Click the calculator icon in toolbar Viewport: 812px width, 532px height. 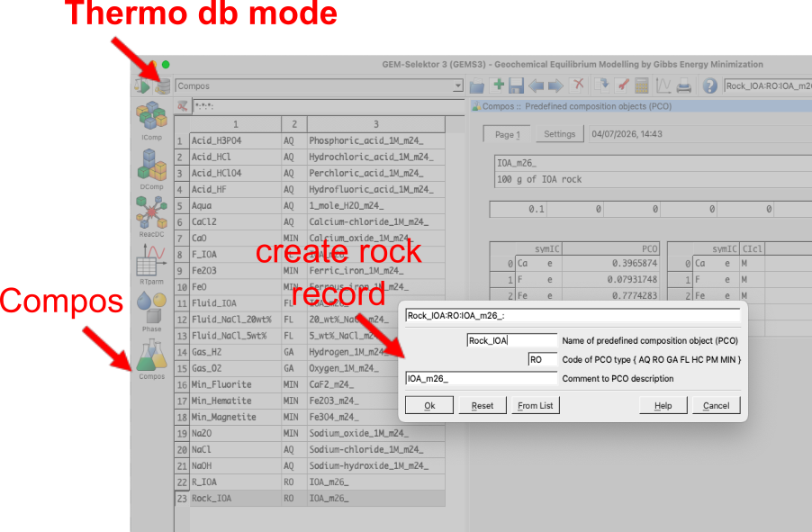click(642, 86)
